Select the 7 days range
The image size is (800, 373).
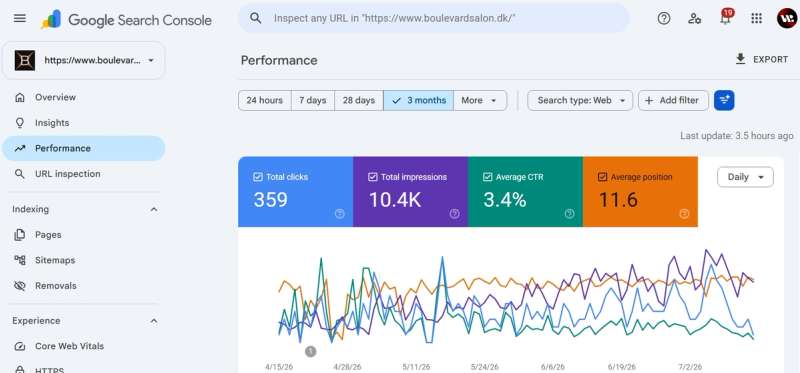313,101
